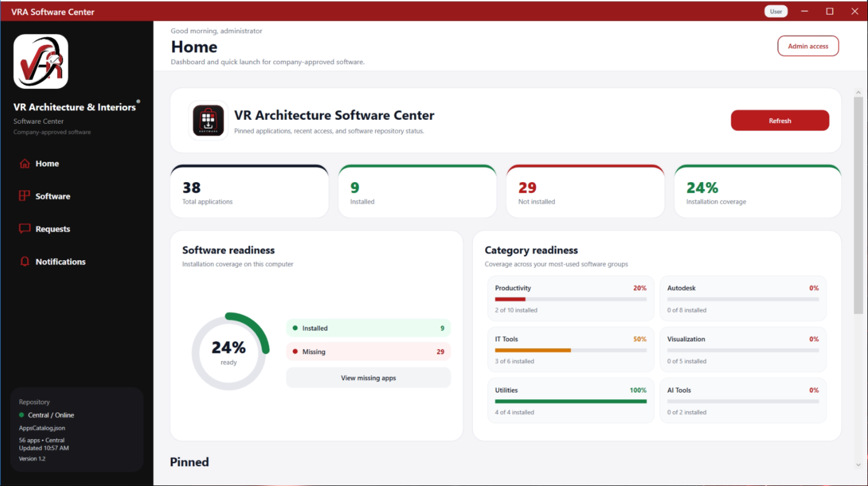Screen dimensions: 868x486
Task: Click the red dot beside Missing
Action: (x=295, y=351)
